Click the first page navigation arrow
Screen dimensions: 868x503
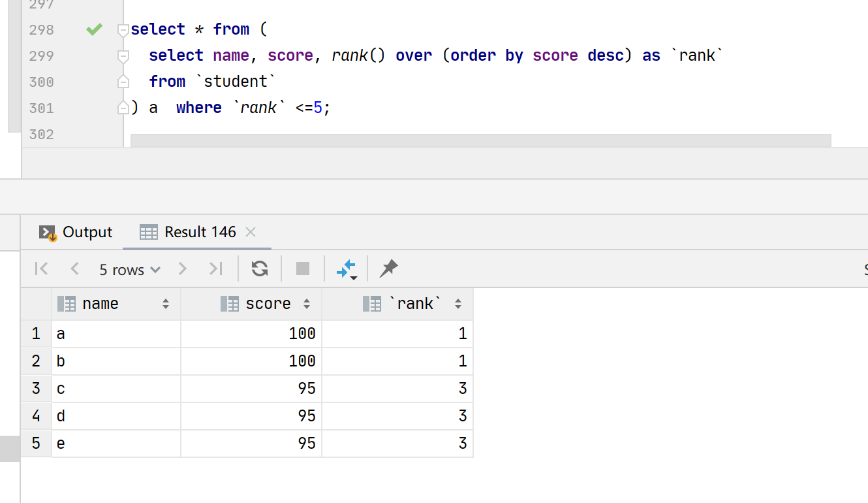[42, 268]
